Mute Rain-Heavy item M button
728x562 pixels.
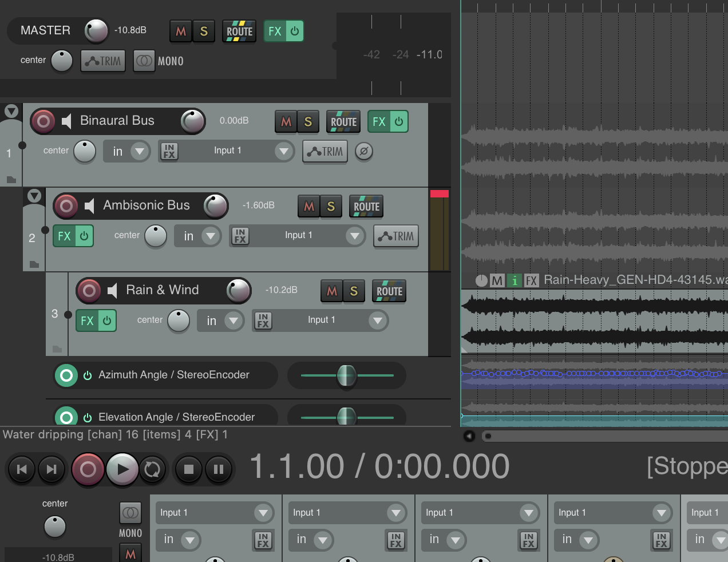[x=497, y=280]
